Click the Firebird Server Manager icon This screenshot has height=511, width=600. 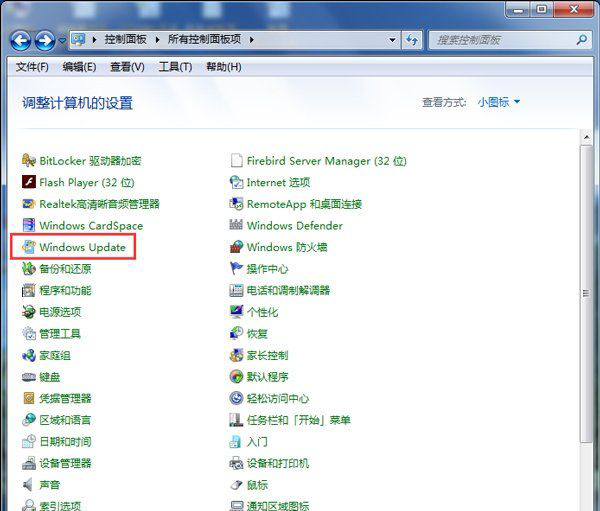coord(236,161)
